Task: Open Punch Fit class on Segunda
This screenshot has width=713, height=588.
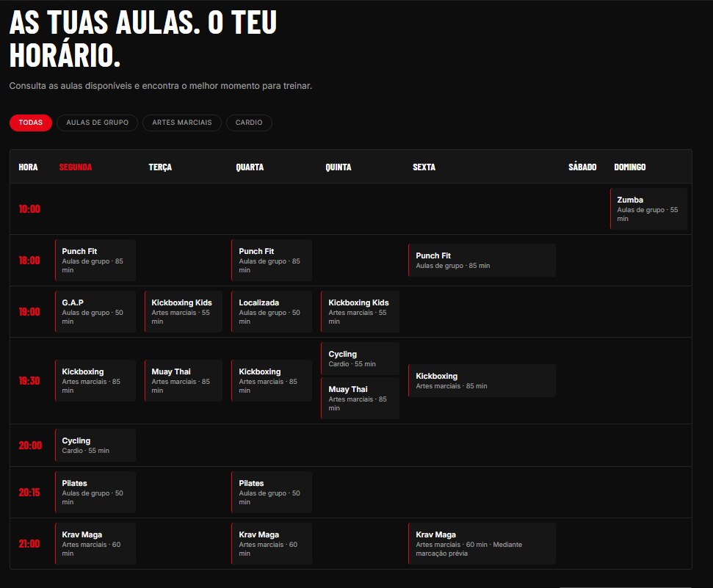Action: (95, 260)
